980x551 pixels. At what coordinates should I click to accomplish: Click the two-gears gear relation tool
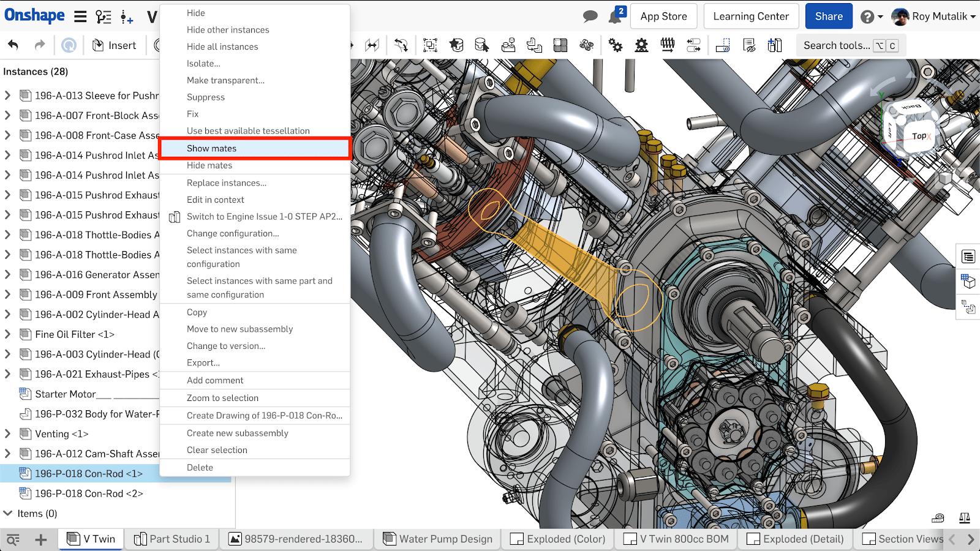[x=615, y=45]
